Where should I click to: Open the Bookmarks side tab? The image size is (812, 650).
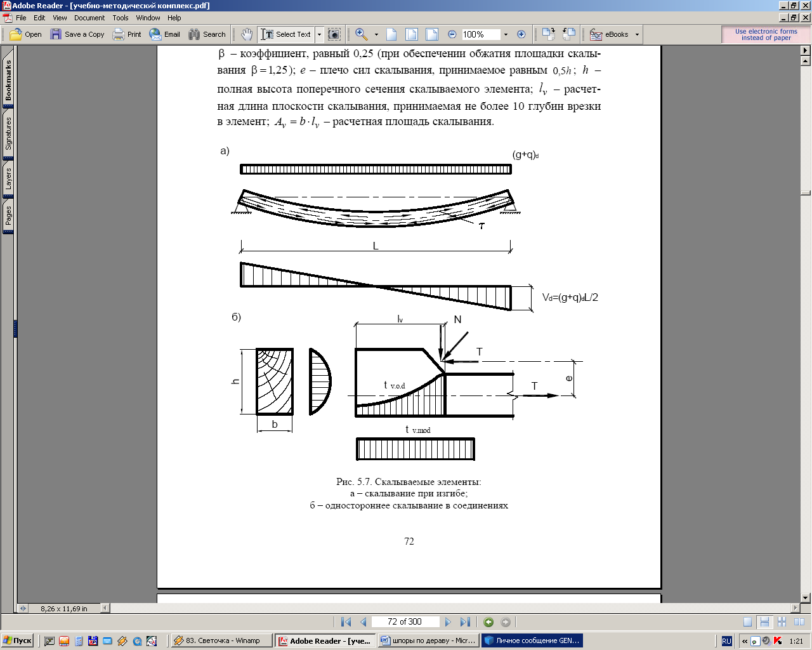point(8,81)
